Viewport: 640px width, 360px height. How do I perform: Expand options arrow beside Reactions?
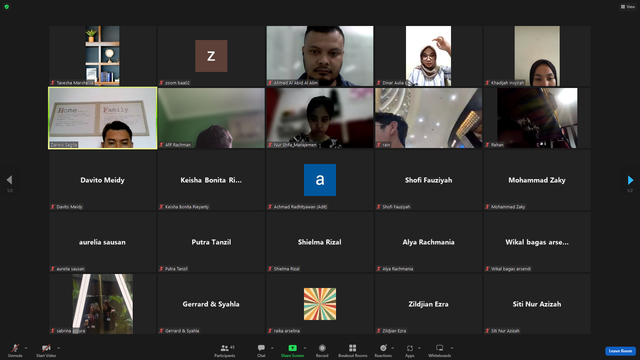[x=393, y=348]
